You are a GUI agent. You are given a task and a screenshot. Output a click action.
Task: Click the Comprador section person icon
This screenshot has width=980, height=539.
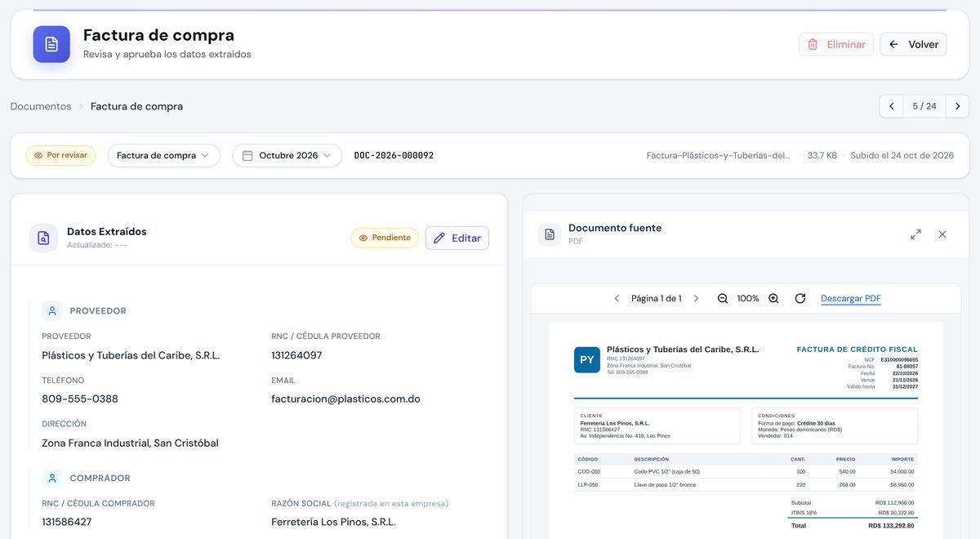tap(52, 478)
